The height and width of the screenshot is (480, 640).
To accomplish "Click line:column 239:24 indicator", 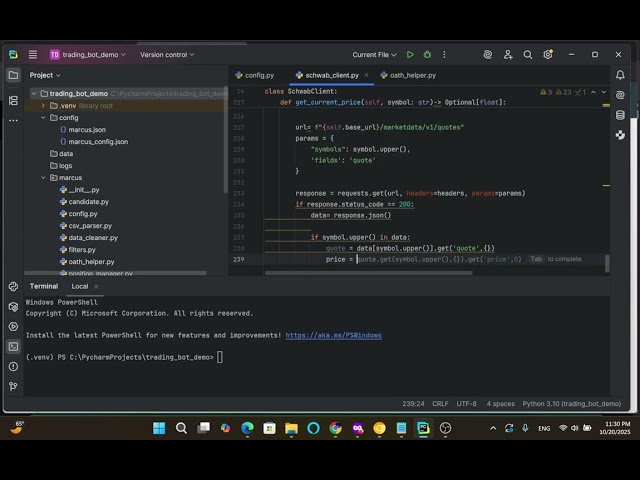I will [413, 404].
